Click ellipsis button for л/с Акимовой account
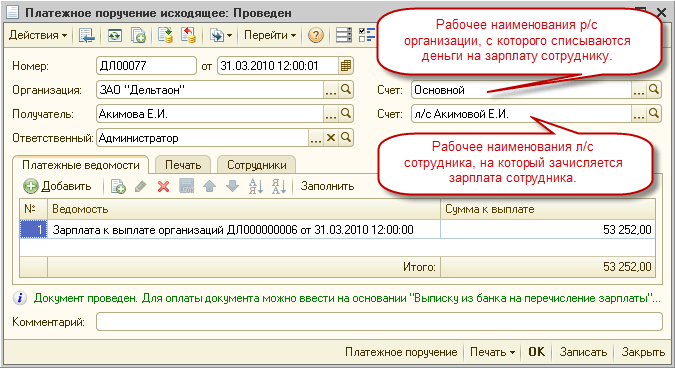675x368 pixels. pos(639,114)
